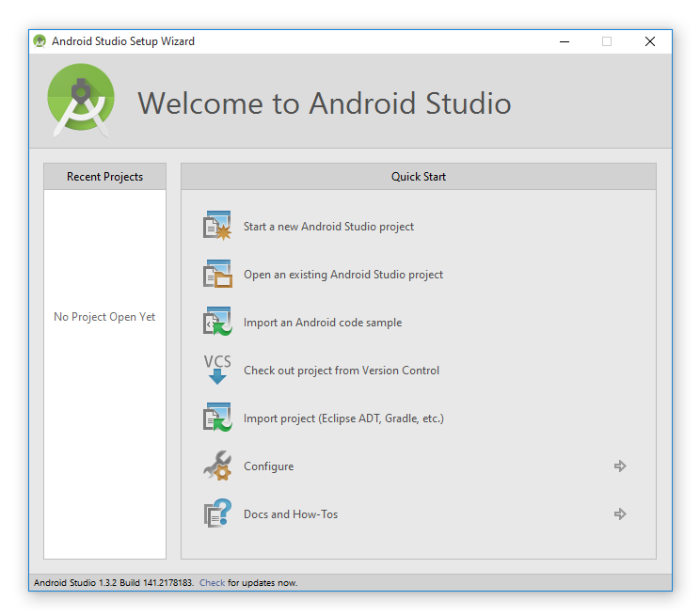Choose Import project (Eclipse ADT, Gradle, etc.)
The height and width of the screenshot is (616, 700).
(x=343, y=419)
